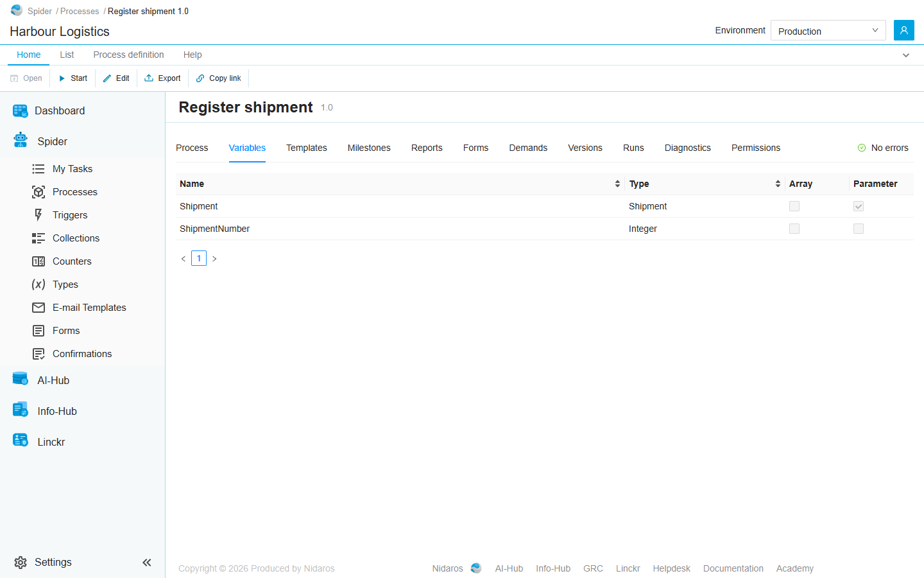
Task: Switch to the Home ribbon tab
Action: (29, 55)
